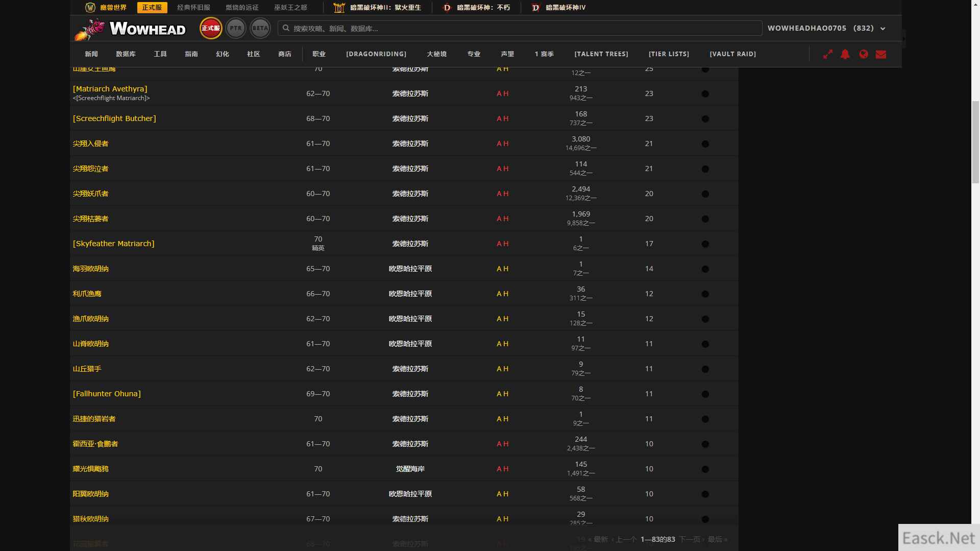Open the 新闻 navigation menu

91,54
